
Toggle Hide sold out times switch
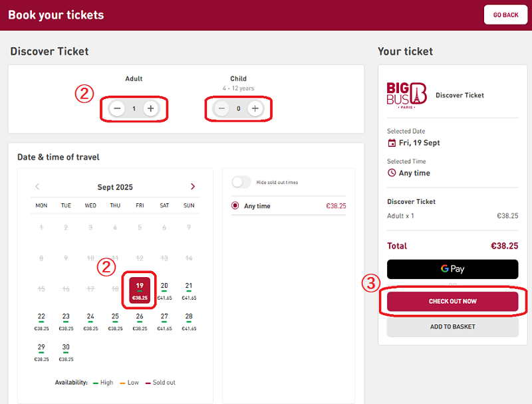[x=241, y=182]
